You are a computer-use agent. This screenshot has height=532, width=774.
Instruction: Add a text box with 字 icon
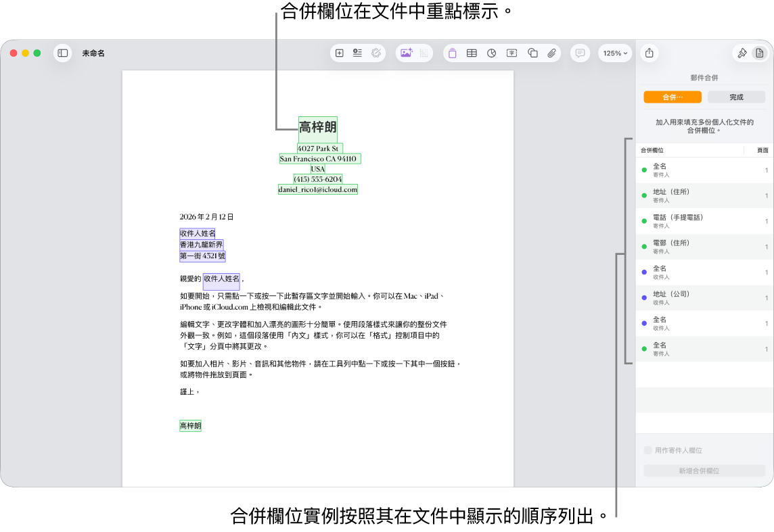point(512,53)
